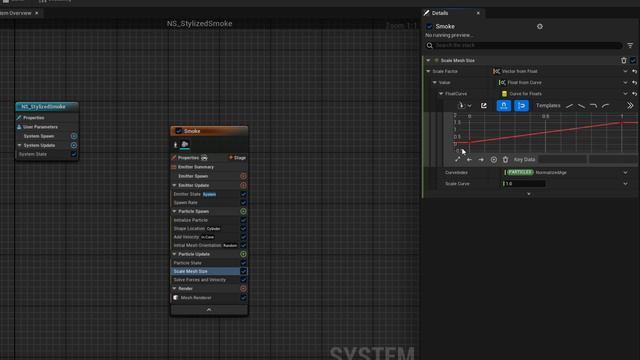
Task: Open curve in external curve editor
Action: 484,106
